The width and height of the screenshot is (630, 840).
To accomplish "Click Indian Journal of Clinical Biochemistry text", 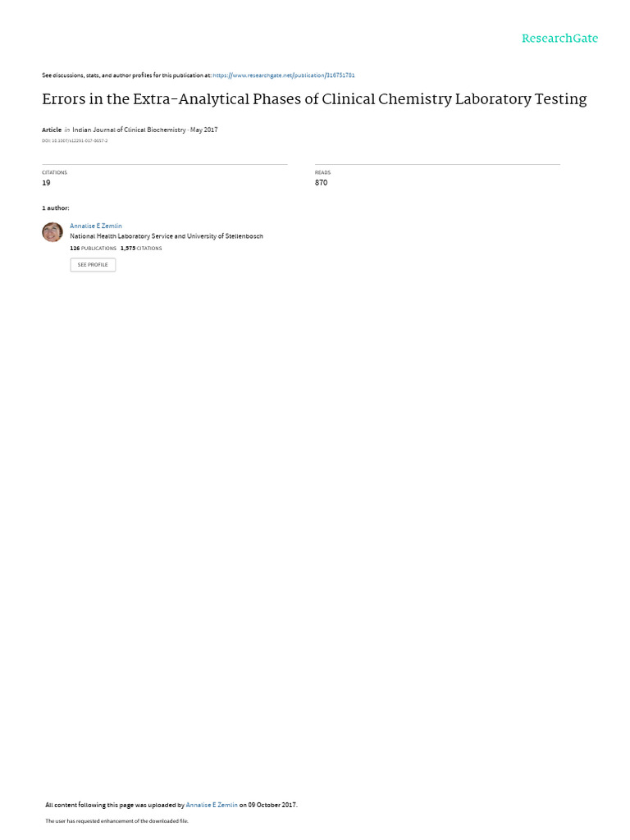I will point(129,130).
